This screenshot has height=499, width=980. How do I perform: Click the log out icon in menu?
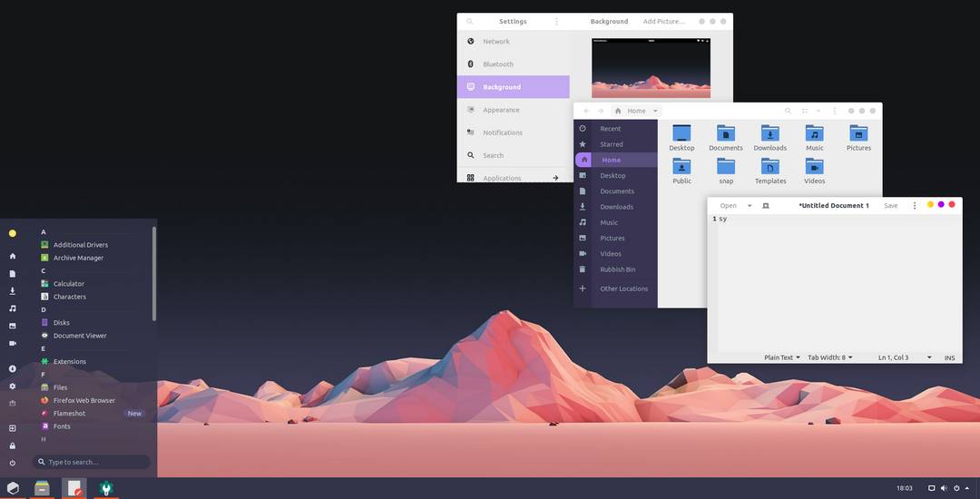[13, 428]
